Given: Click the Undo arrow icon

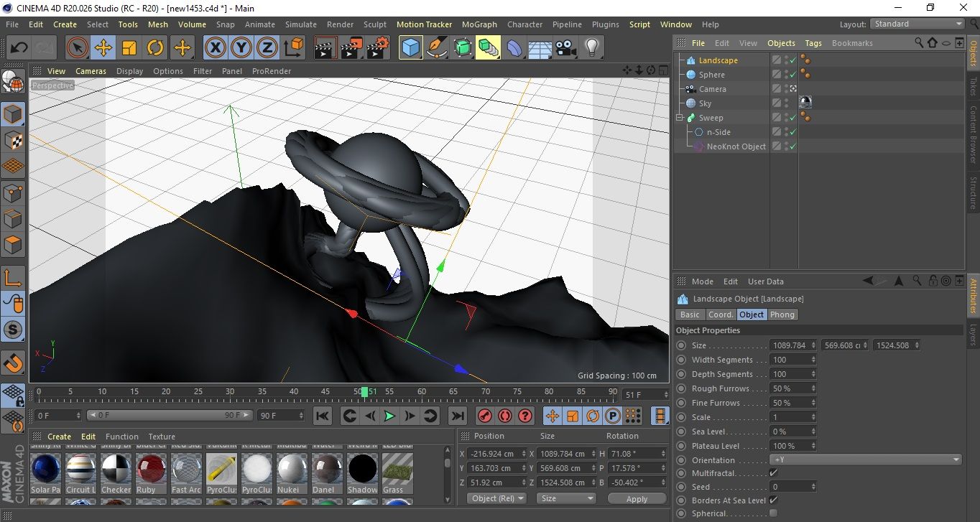Looking at the screenshot, I should (19, 48).
